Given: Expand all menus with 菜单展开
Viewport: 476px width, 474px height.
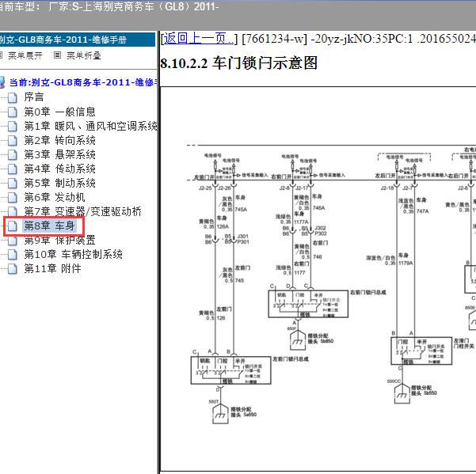Looking at the screenshot, I should tap(25, 55).
